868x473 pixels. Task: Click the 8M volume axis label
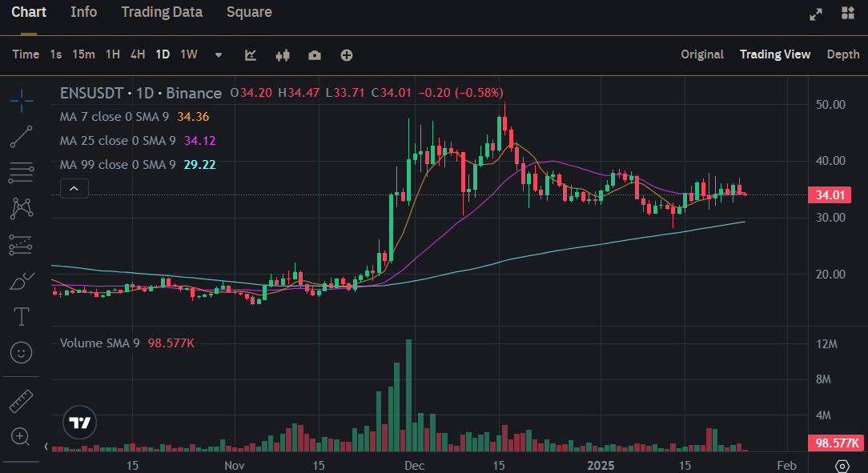pyautogui.click(x=823, y=379)
